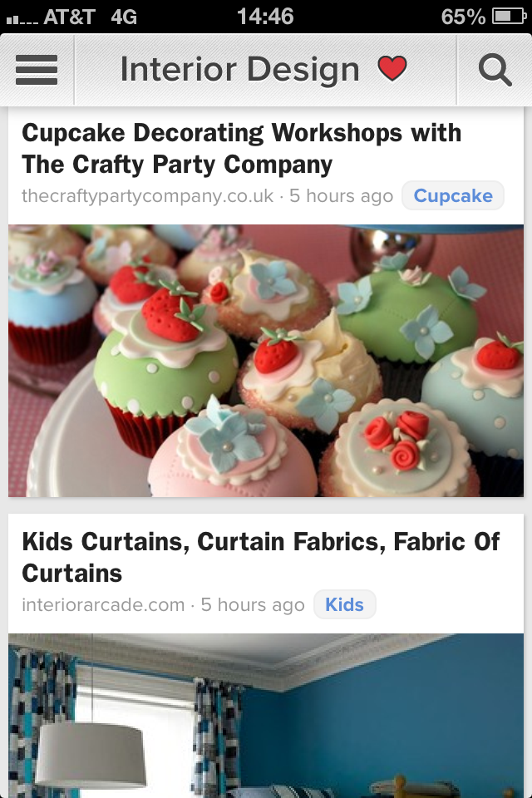
Task: Tap the "5 hours ago" timestamp under curtains article
Action: click(x=253, y=604)
